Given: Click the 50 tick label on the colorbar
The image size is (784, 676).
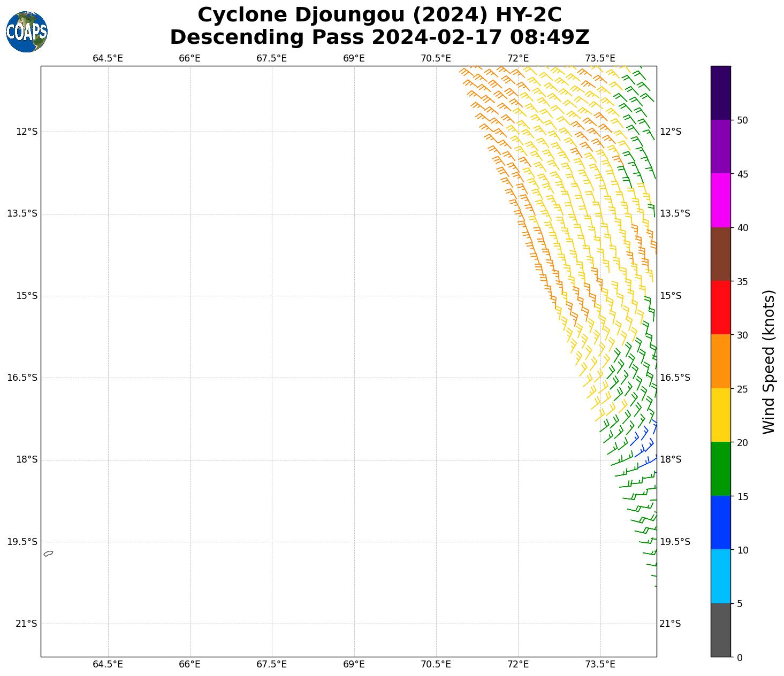Looking at the screenshot, I should click(x=742, y=120).
